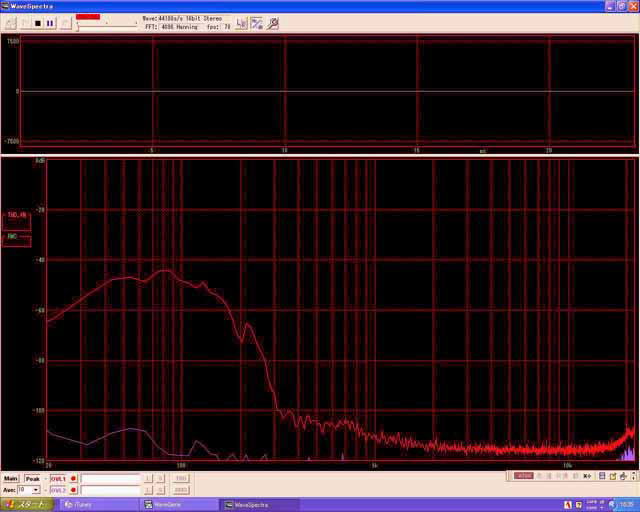Click the Stop playback button
This screenshot has height=512, width=640.
click(38, 24)
